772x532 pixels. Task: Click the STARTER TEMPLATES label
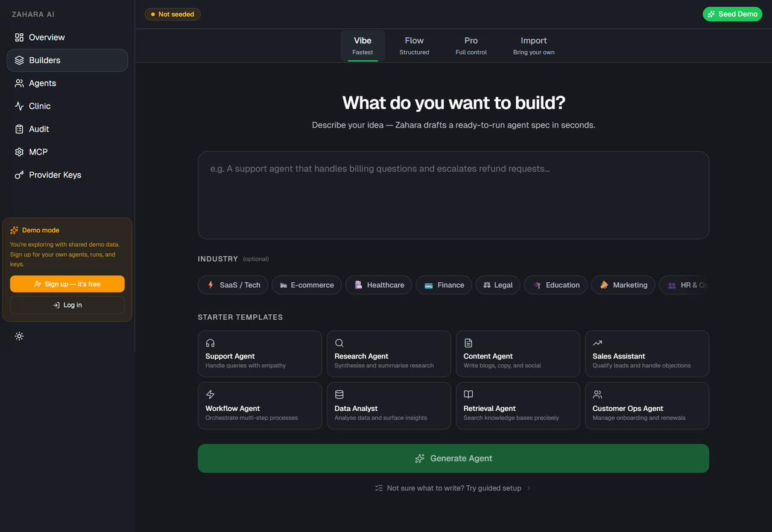[240, 317]
